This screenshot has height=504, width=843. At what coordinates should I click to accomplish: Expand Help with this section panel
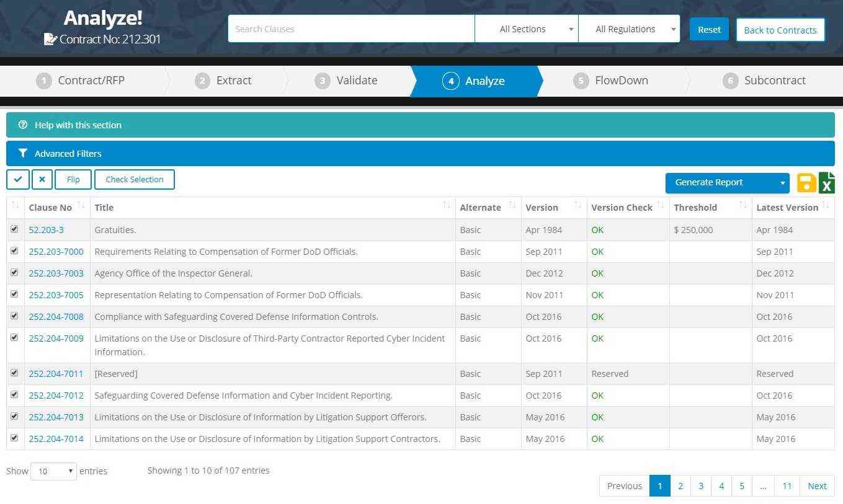tap(421, 125)
